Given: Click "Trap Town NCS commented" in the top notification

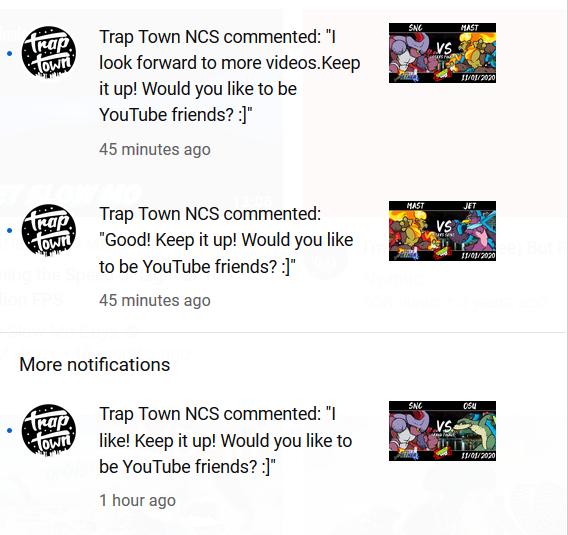Looking at the screenshot, I should tap(210, 37).
